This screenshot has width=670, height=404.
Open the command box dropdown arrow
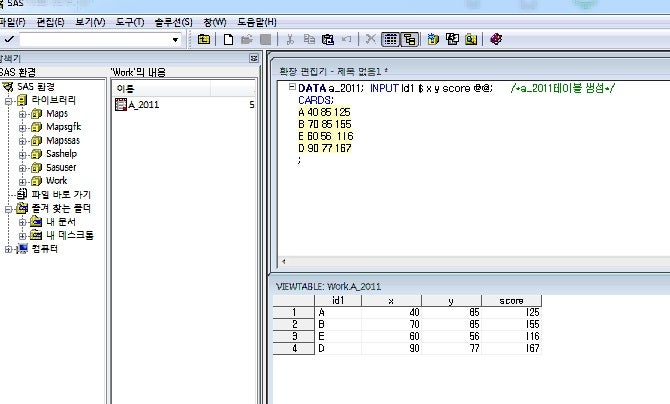pyautogui.click(x=176, y=39)
